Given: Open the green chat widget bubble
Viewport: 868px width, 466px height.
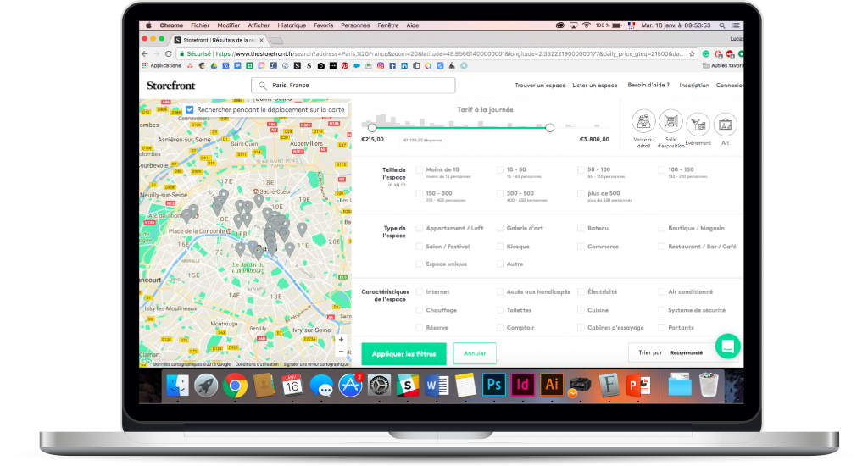Looking at the screenshot, I should [x=727, y=346].
